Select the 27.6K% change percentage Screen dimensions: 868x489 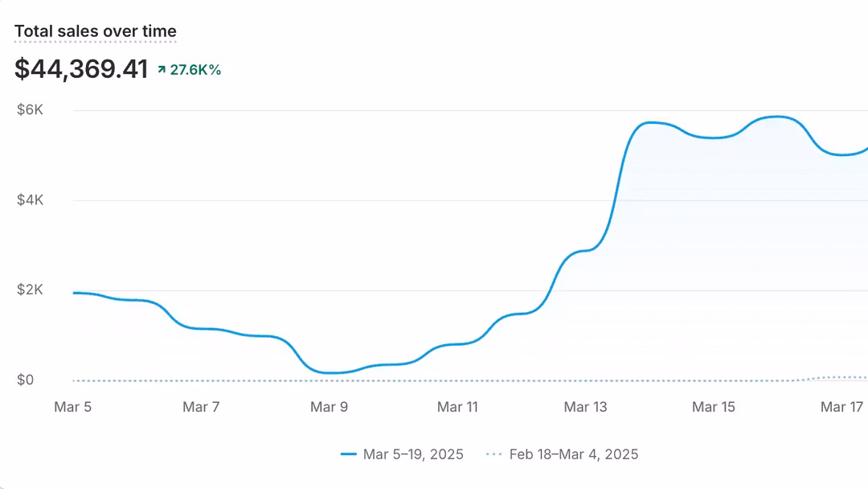pyautogui.click(x=195, y=70)
